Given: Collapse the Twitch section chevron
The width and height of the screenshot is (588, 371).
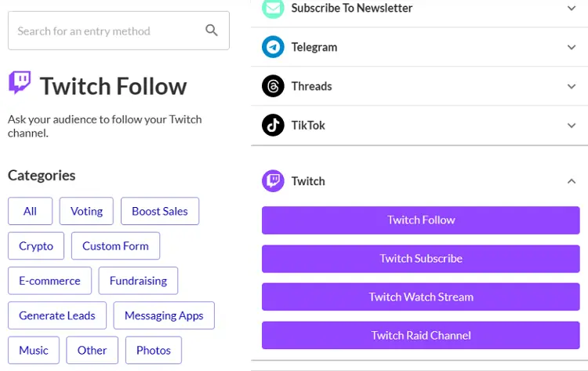Looking at the screenshot, I should (x=571, y=181).
